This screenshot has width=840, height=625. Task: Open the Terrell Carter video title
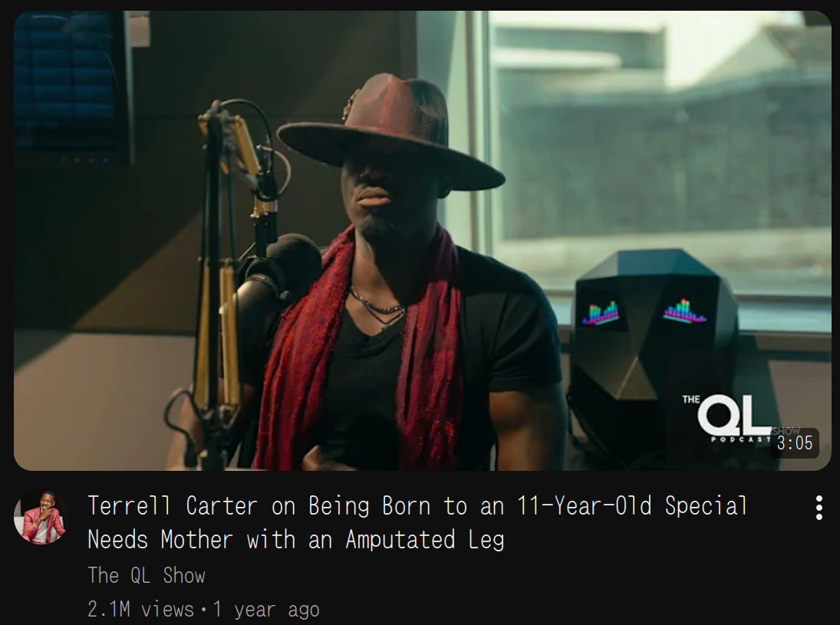pyautogui.click(x=417, y=523)
